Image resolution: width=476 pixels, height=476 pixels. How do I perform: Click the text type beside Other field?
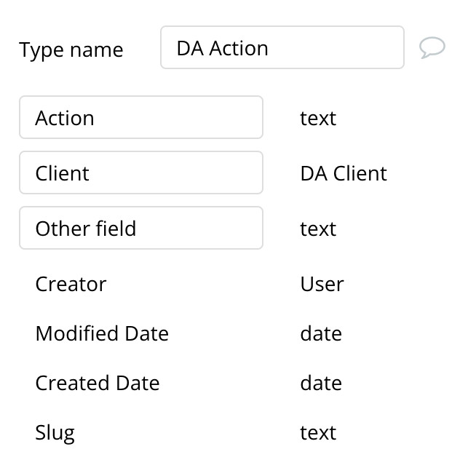tap(318, 229)
